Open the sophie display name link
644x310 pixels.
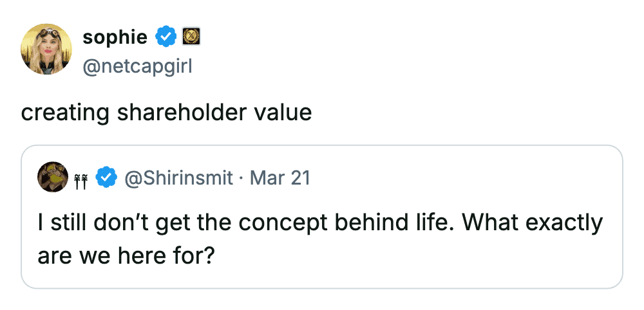[x=115, y=38]
